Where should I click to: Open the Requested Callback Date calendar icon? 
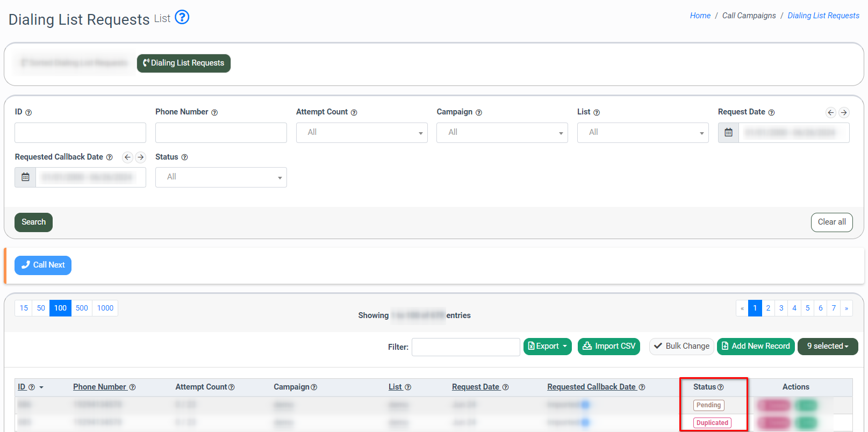point(25,177)
